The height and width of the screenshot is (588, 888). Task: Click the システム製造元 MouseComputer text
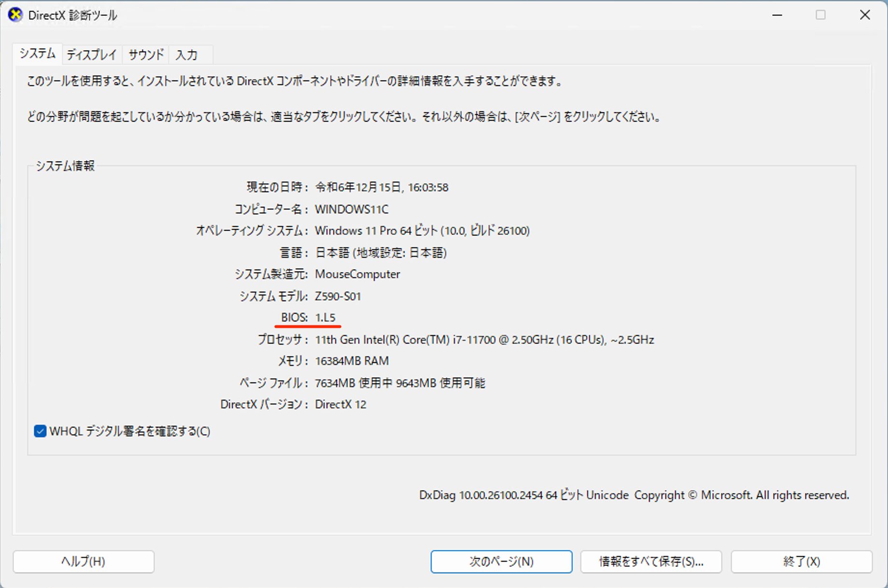357,274
